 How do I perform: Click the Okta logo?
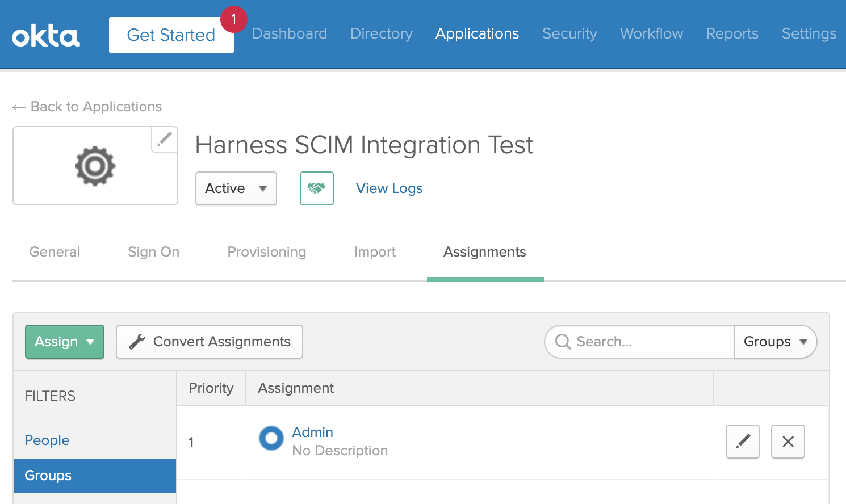46,36
